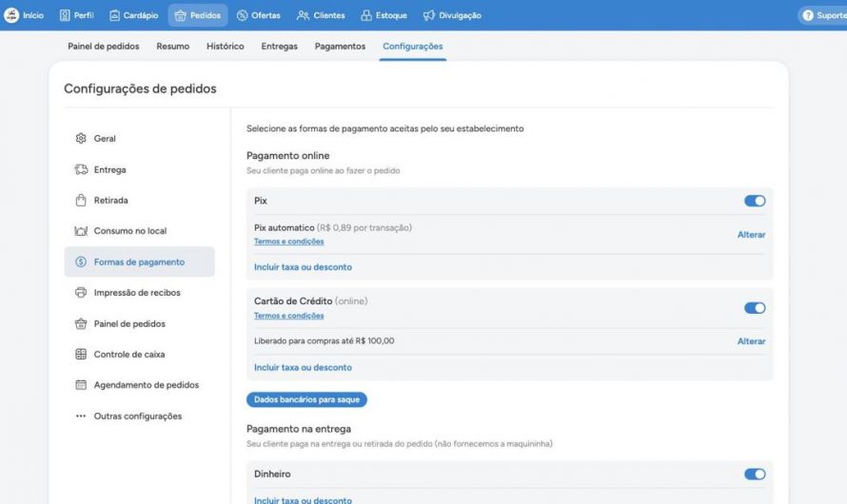This screenshot has height=504, width=847.
Task: Click the store logo icon beside Início
Action: click(11, 15)
